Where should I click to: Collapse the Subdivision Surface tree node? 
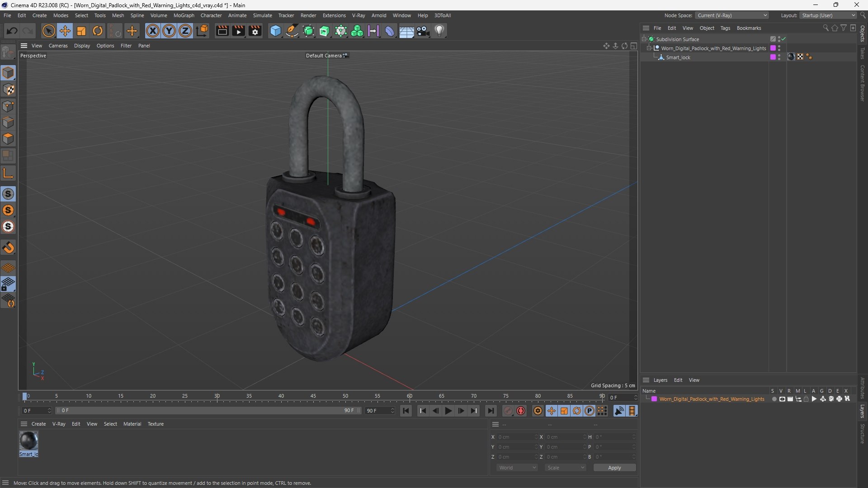tap(644, 39)
